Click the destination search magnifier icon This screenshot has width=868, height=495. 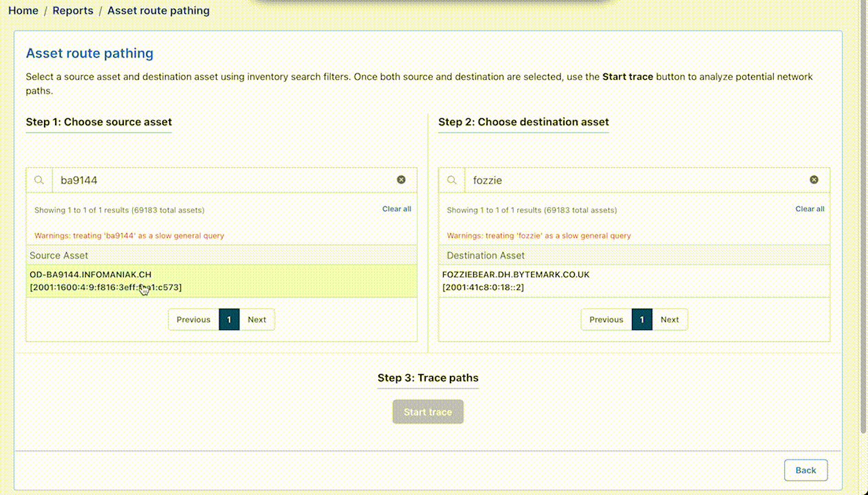pyautogui.click(x=452, y=180)
